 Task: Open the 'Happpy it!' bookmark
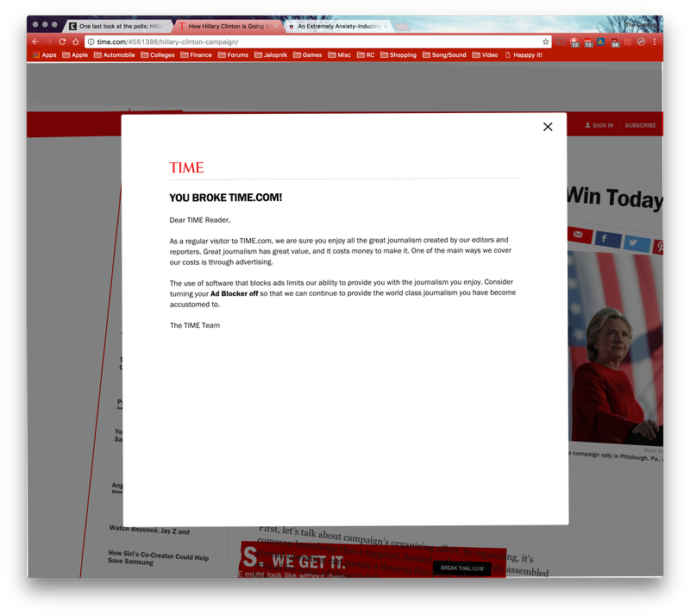(524, 55)
